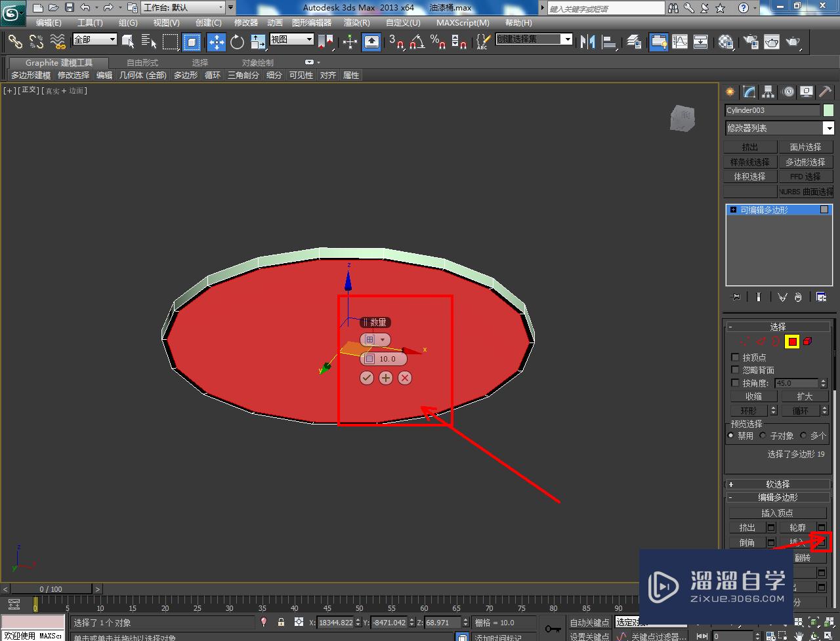Switch to the 对象绘制 ribbon tab

(x=258, y=63)
